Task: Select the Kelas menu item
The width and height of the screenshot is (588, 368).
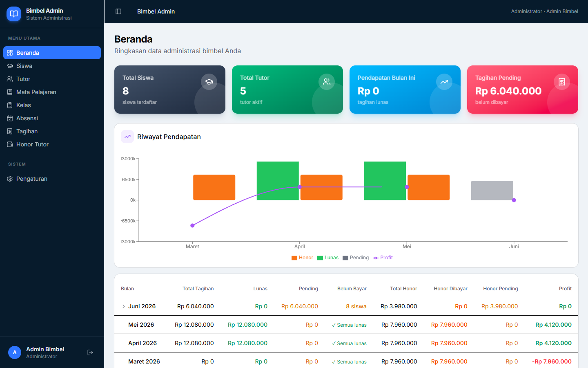Action: click(52, 105)
